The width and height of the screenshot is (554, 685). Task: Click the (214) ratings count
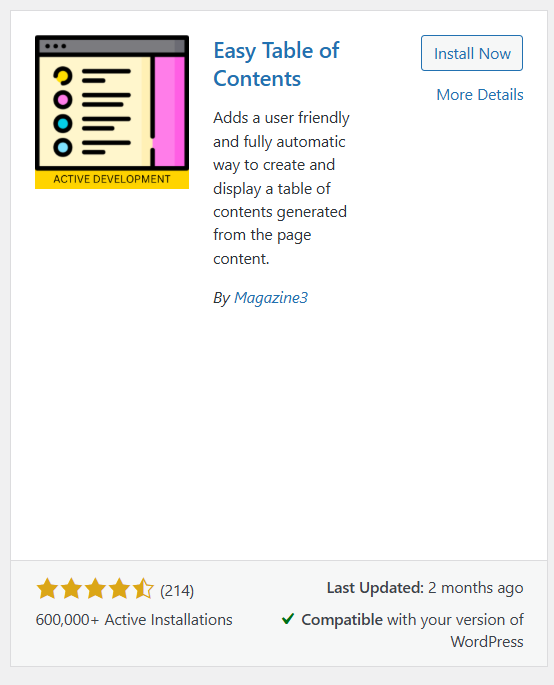[177, 591]
